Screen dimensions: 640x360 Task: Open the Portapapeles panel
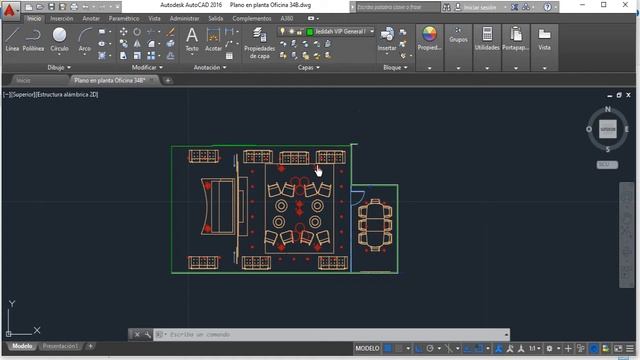click(516, 39)
